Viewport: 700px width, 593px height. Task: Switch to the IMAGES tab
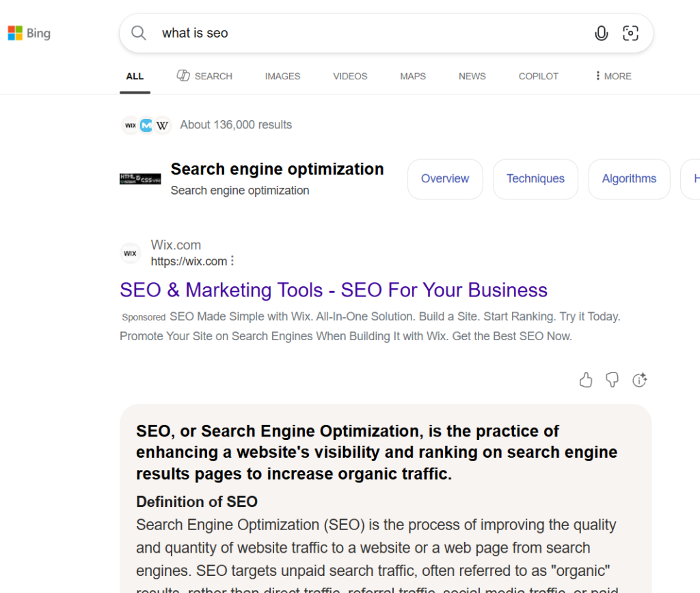tap(282, 76)
